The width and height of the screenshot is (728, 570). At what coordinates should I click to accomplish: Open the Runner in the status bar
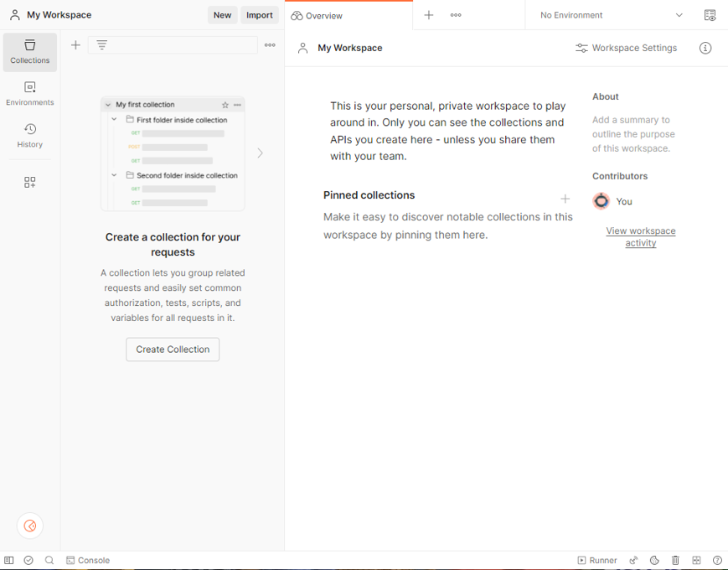pos(597,560)
